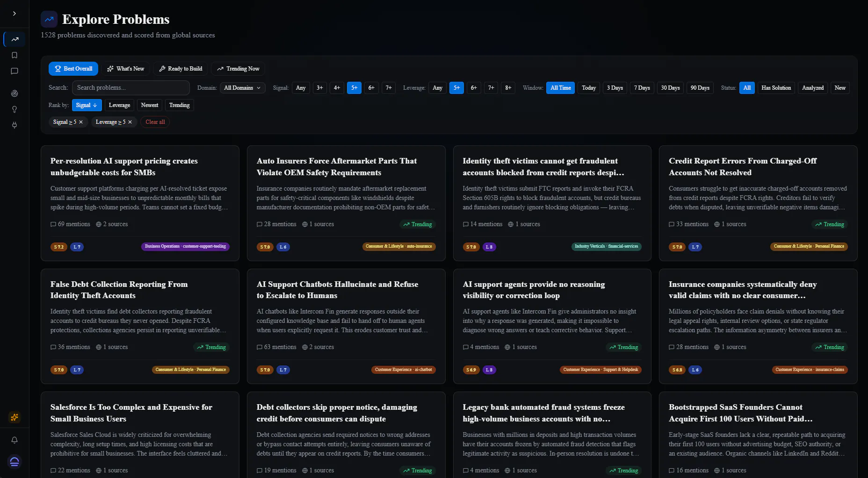The width and height of the screenshot is (868, 478).
Task: Open the bookmarks icon in sidebar
Action: click(x=14, y=55)
